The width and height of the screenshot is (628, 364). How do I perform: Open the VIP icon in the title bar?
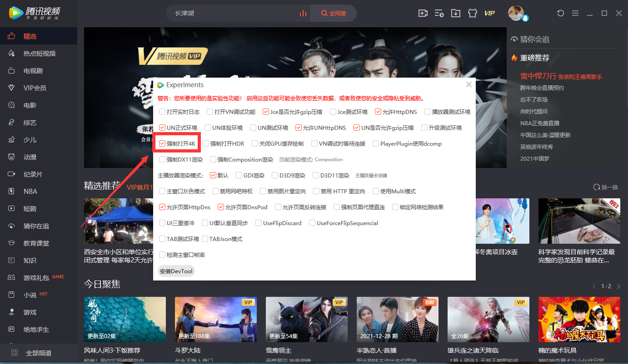pos(489,13)
